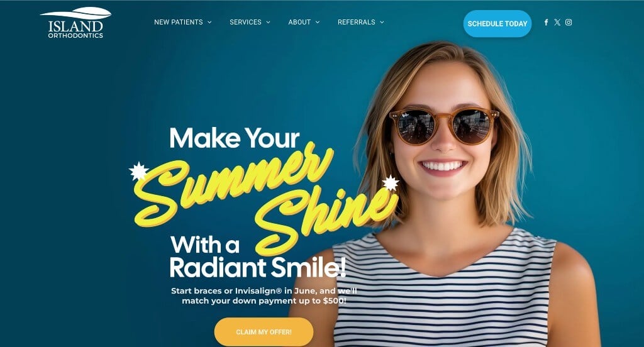Screen dimensions: 644x347
Task: Expand the New Patients chevron arrow
Action: [209, 22]
